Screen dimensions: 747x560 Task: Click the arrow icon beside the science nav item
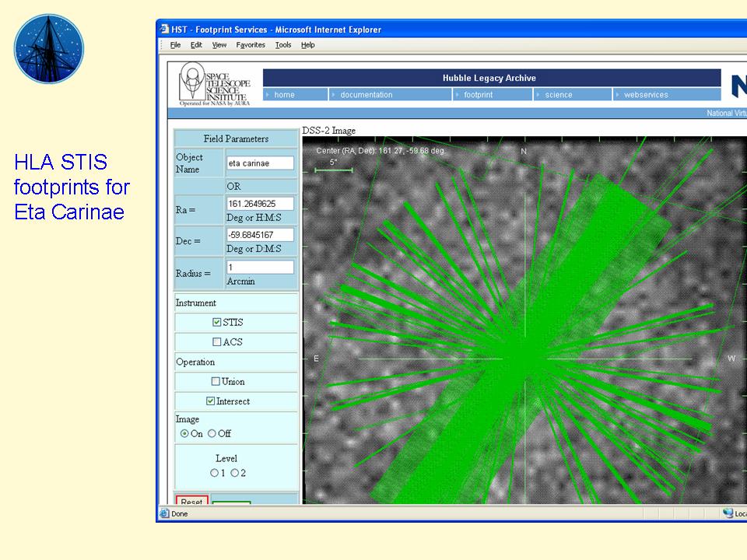point(539,94)
